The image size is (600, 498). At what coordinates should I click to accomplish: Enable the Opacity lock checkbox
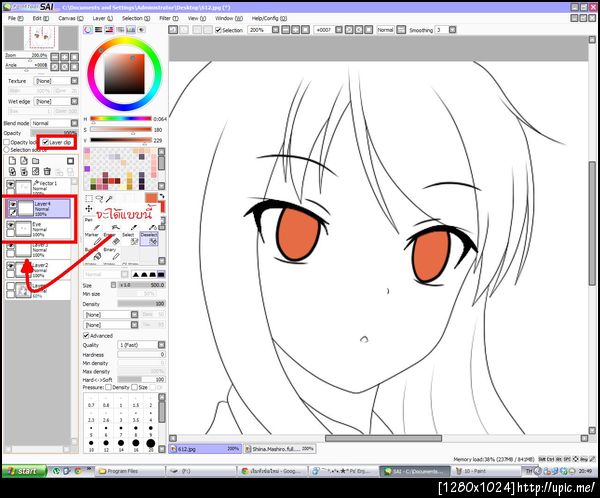(7, 142)
